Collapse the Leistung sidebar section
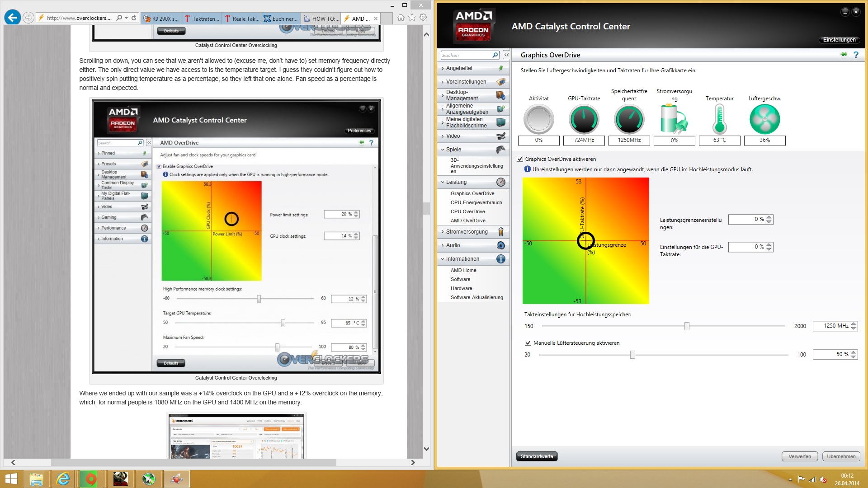This screenshot has width=868, height=488. [x=456, y=182]
